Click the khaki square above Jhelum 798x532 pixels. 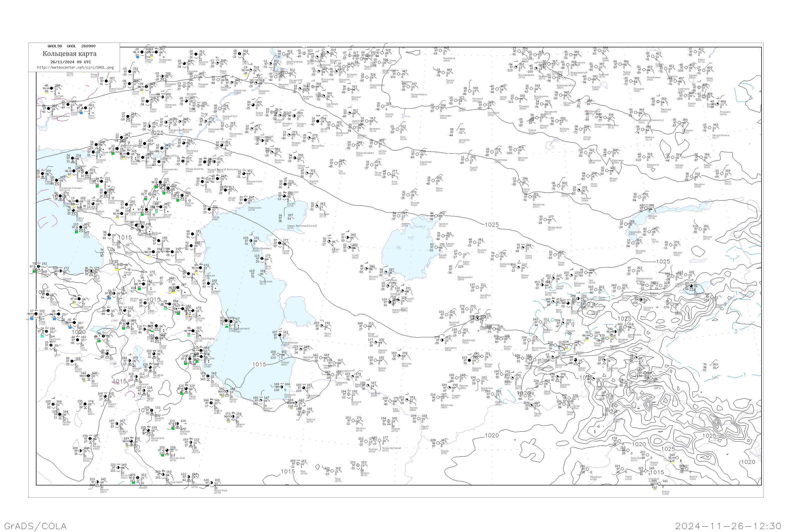point(655,489)
